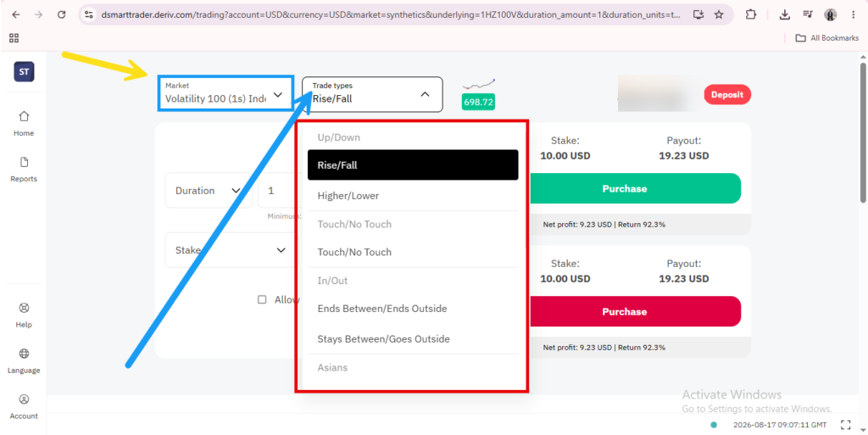Open the Duration dropdown
Image resolution: width=868 pixels, height=435 pixels.
click(209, 191)
